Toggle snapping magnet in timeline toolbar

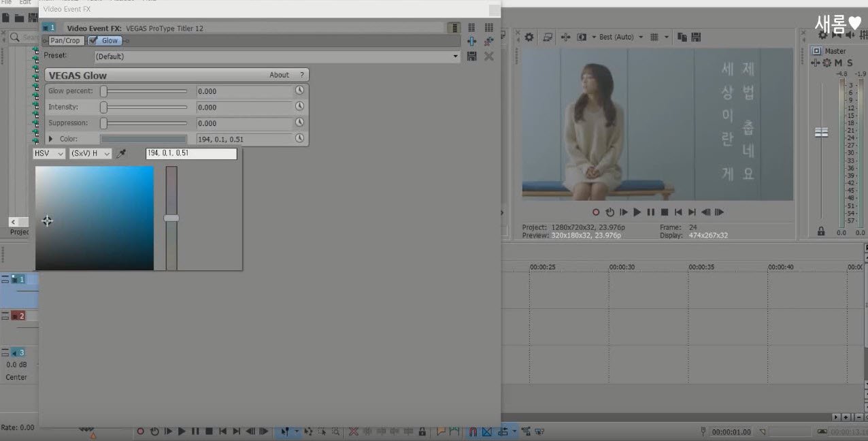tap(473, 431)
